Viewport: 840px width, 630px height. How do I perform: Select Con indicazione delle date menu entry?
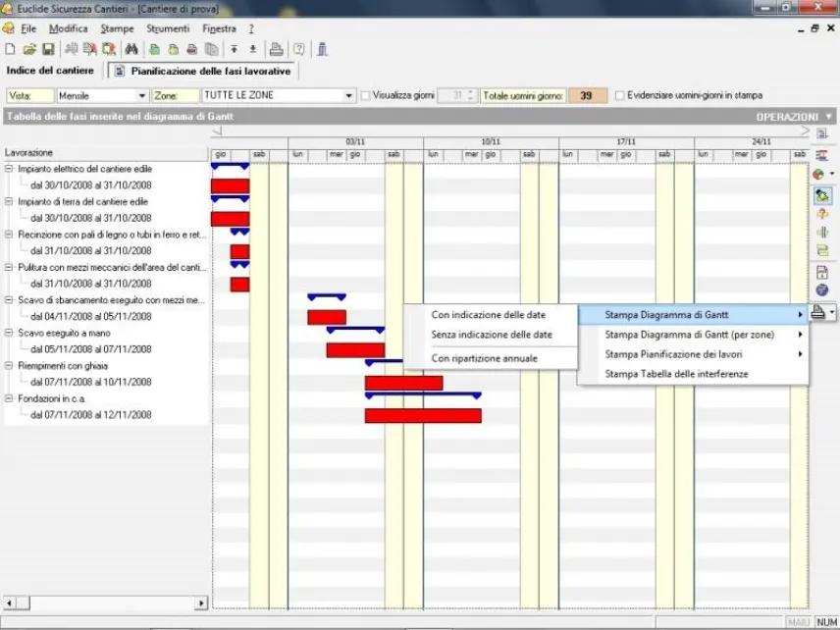[x=488, y=315]
